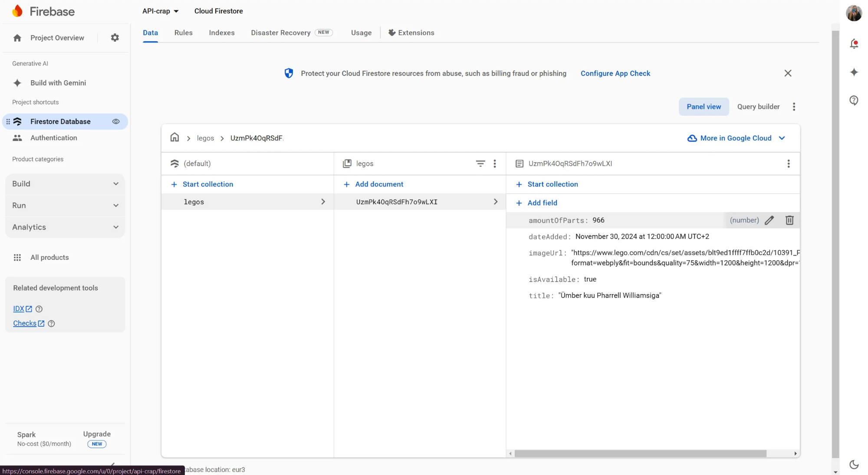The image size is (868, 475).
Task: Select document UzmPk4OqRSdFh7o9wLXI row
Action: pos(420,202)
